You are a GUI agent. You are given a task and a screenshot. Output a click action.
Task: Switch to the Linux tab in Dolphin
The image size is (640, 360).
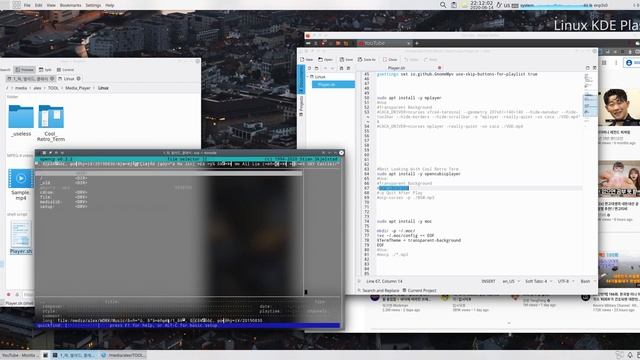coord(69,79)
